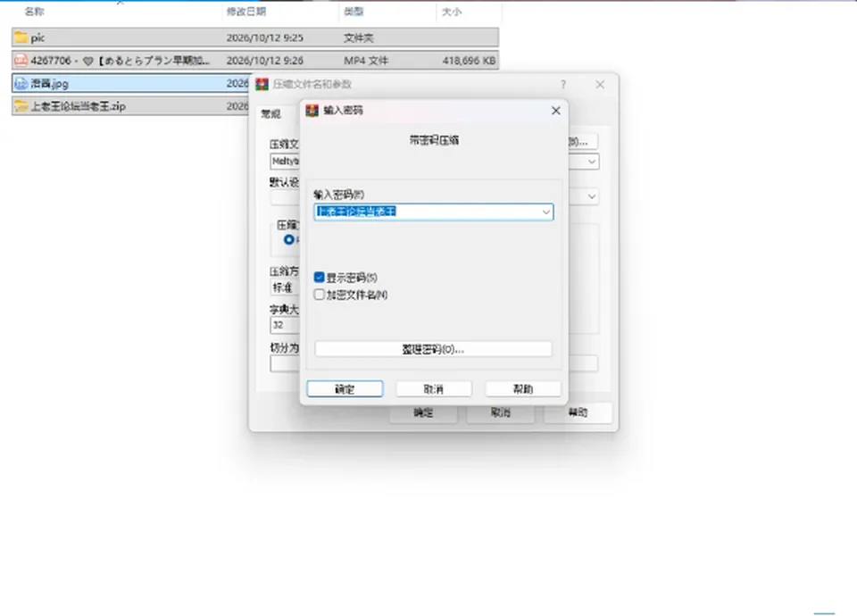Select the selected blue archive format radio button
The height and width of the screenshot is (616, 857).
tap(289, 239)
